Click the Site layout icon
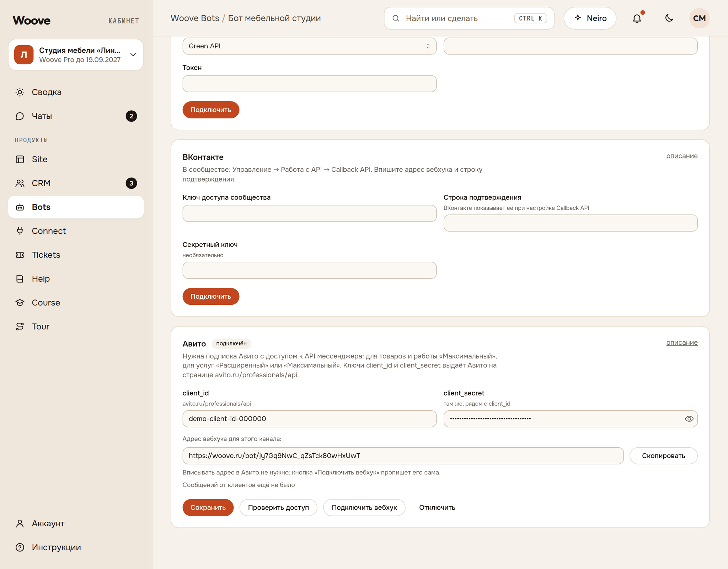This screenshot has width=728, height=569. (20, 159)
